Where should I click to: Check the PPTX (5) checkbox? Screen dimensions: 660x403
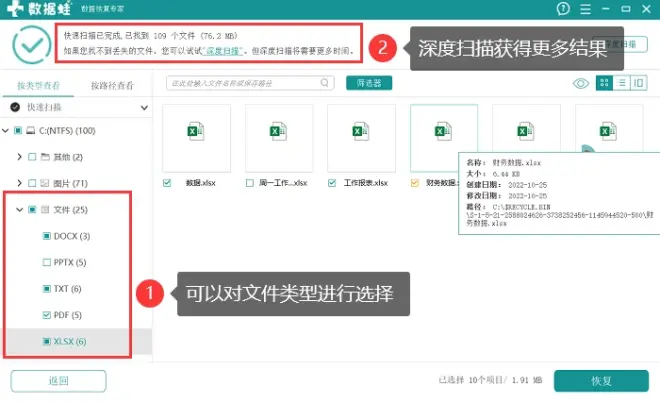pos(47,262)
